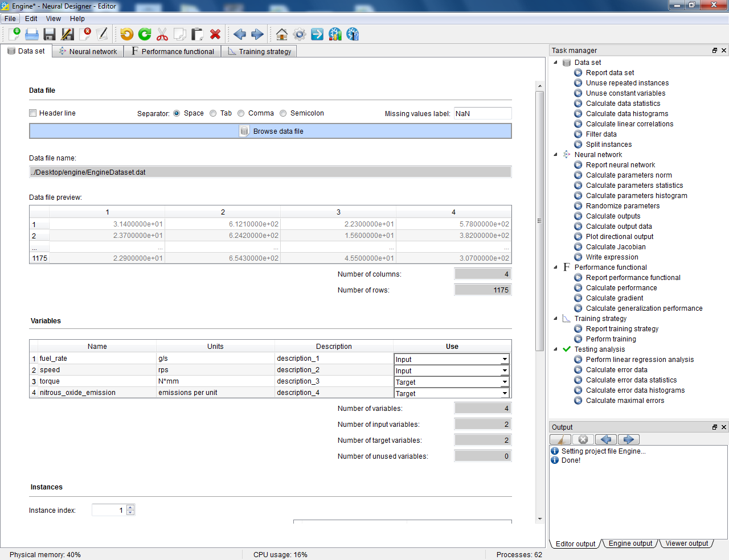The width and height of the screenshot is (729, 560).
Task: Click the green redo arrow icon
Action: point(145,34)
